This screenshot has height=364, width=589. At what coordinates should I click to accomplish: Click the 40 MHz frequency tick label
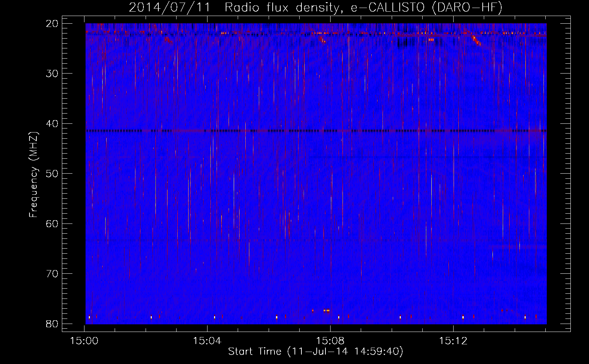pos(52,123)
